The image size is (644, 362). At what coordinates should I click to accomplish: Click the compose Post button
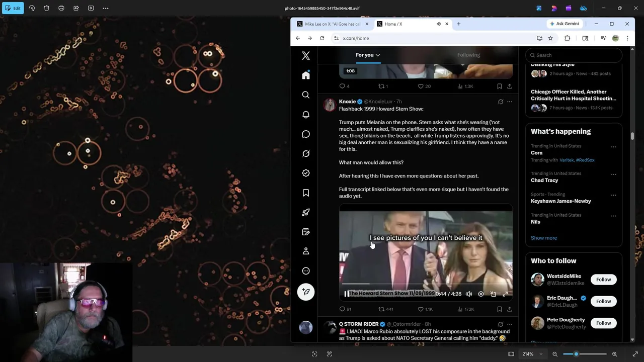click(x=306, y=292)
